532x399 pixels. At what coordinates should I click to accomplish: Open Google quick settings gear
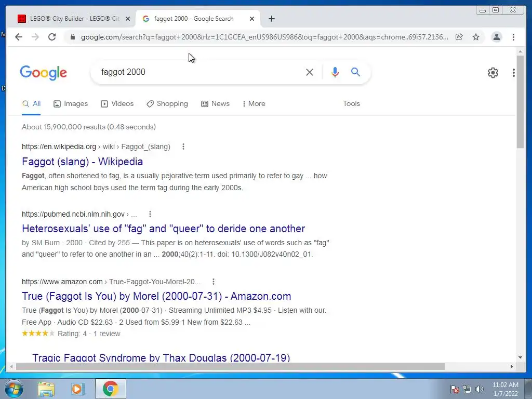[x=493, y=73]
